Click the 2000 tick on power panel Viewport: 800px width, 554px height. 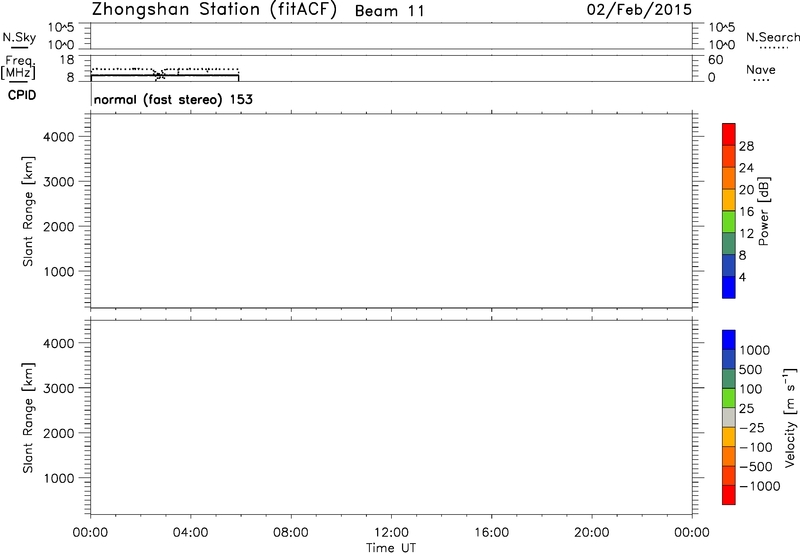pyautogui.click(x=59, y=226)
